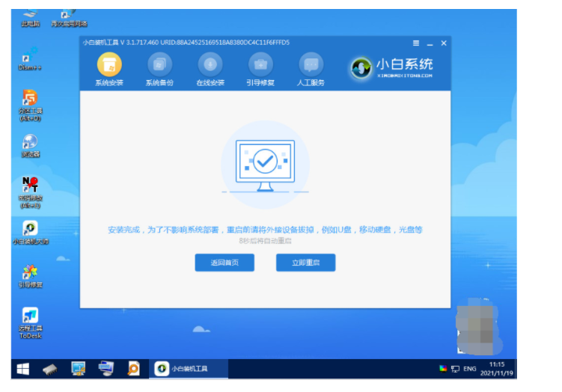Open 此电脑 desktop icon
This screenshot has width=562, height=392.
(31, 19)
